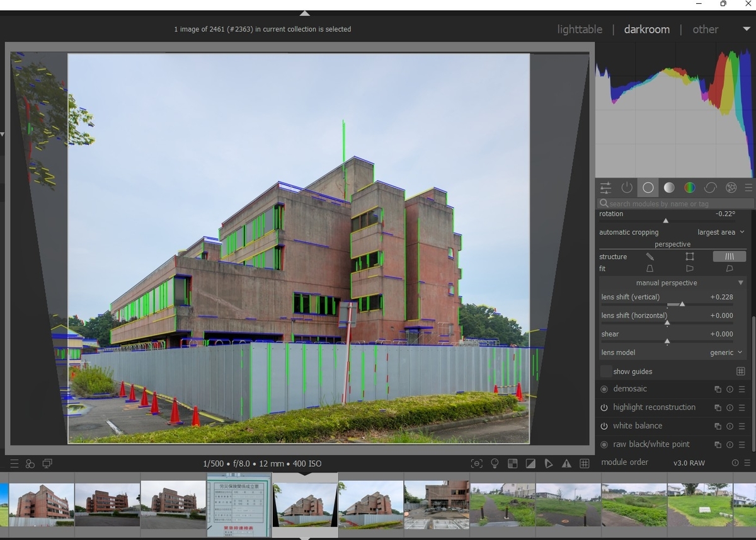Select the color modules group icon

[690, 188]
